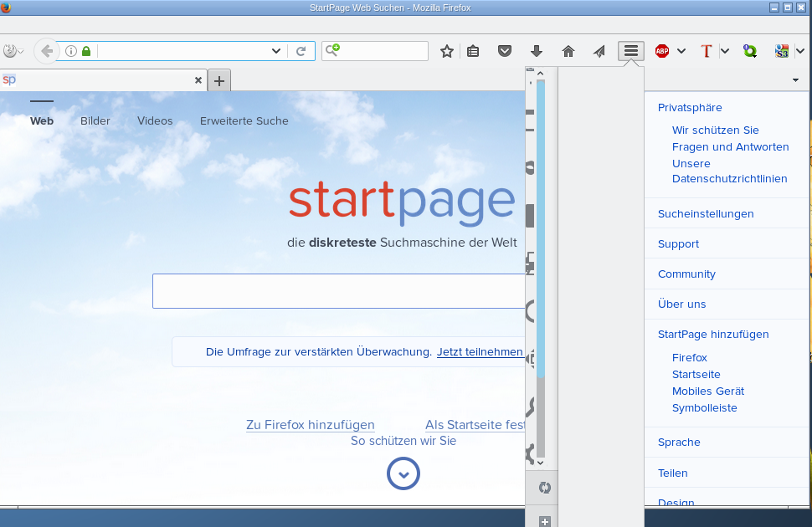Screen dimensions: 812x527
Task: Click the Fragen und Antworten link
Action: [731, 146]
